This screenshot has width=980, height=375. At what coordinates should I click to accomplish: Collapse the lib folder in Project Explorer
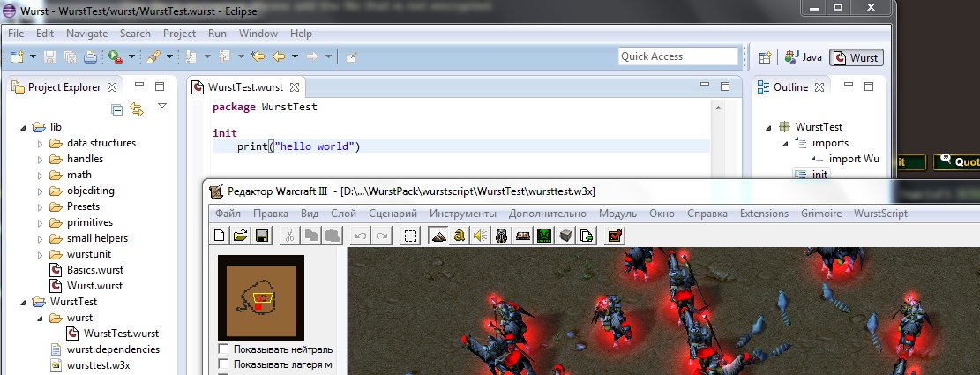[24, 127]
